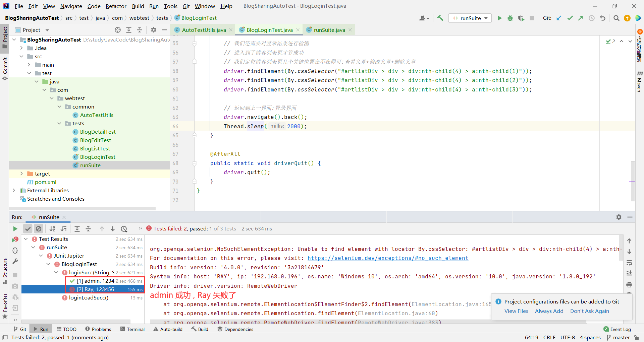The width and height of the screenshot is (644, 342).
Task: Collapse BlogLoginTest results node
Action: [49, 264]
